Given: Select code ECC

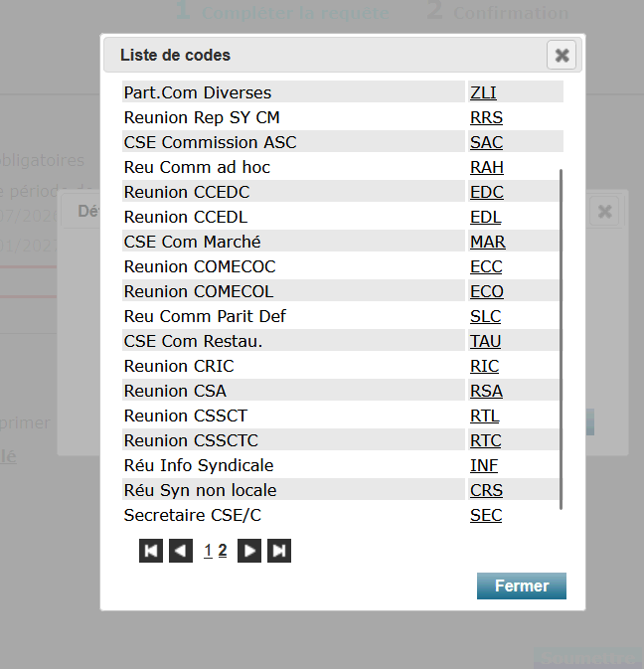Looking at the screenshot, I should click(486, 266).
